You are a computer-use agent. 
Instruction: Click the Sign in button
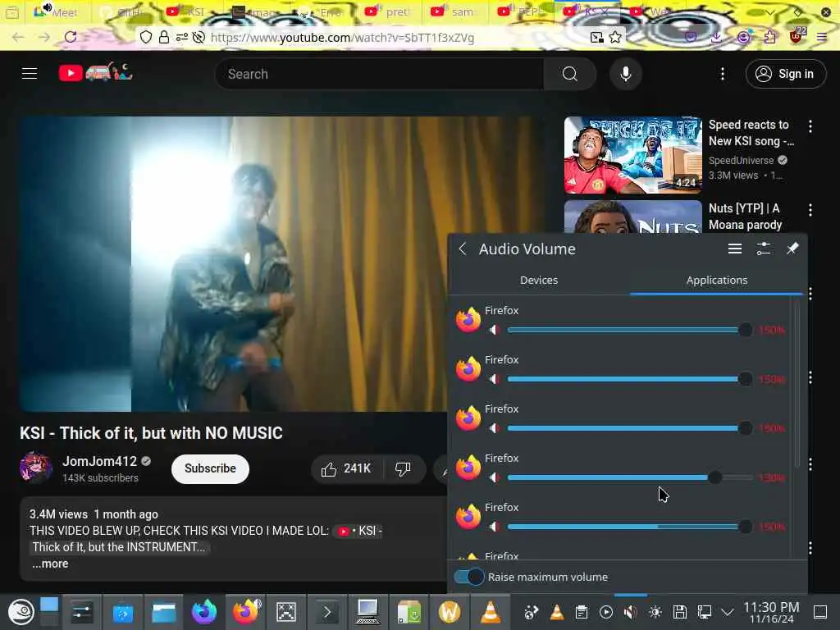tap(786, 74)
